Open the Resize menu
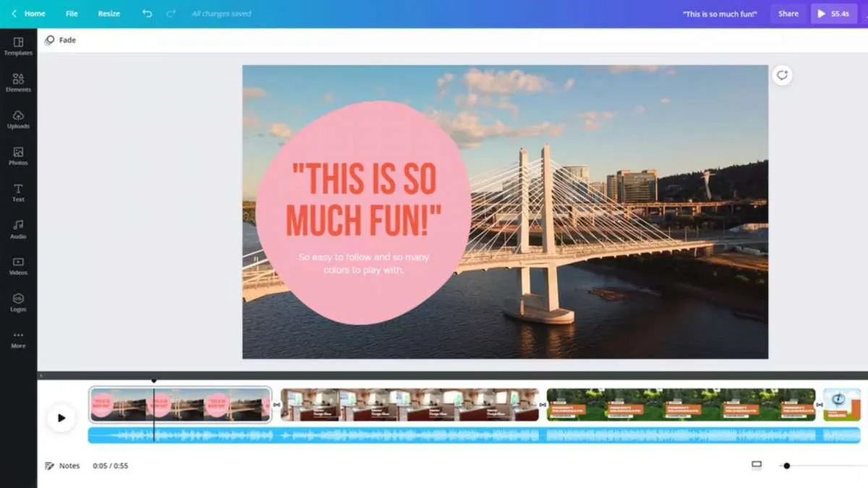This screenshot has height=488, width=868. point(109,13)
